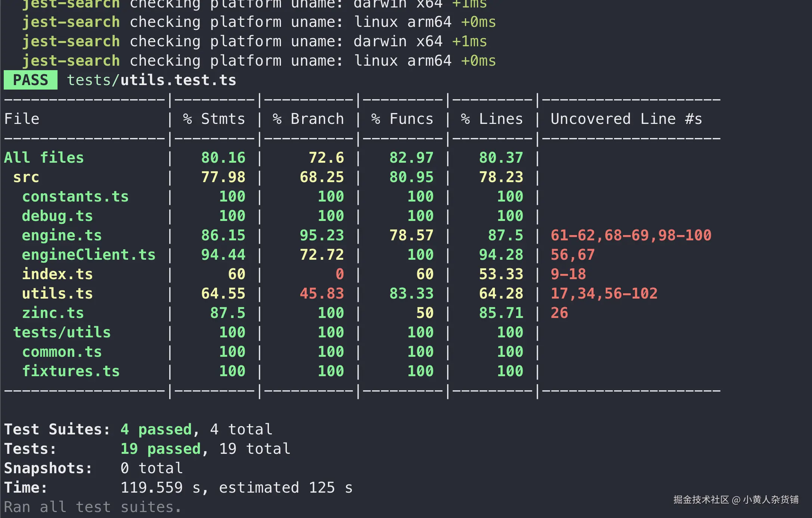Click the tests/utils directory row
The image size is (812, 518).
[62, 332]
